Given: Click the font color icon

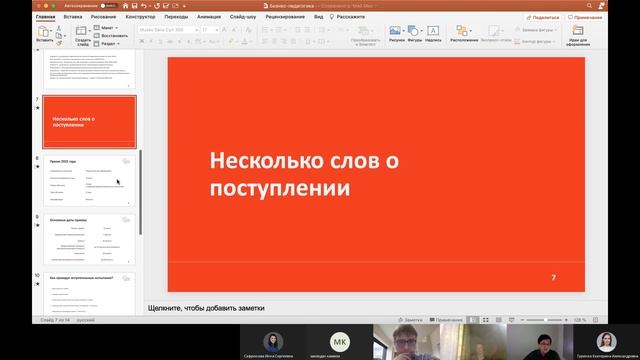Looking at the screenshot, I should 245,41.
